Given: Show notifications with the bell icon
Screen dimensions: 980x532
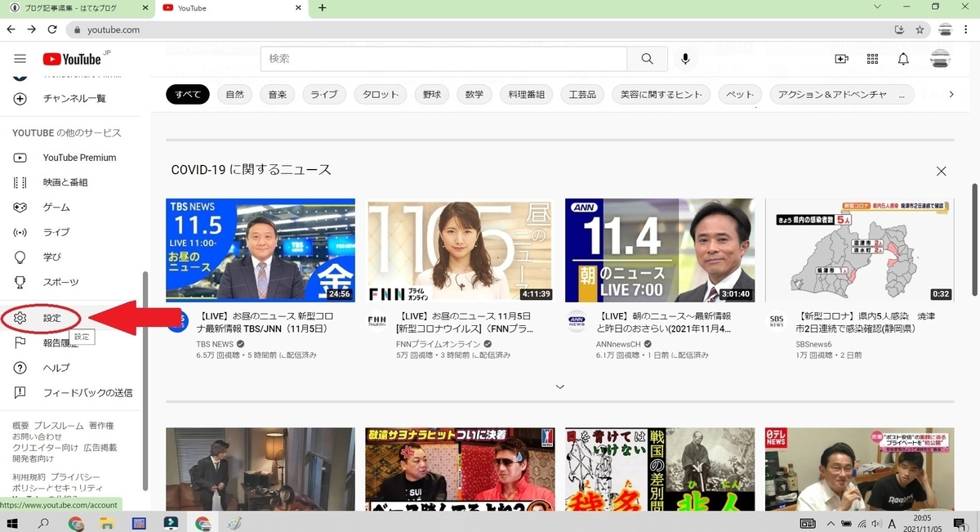Looking at the screenshot, I should click(x=903, y=59).
